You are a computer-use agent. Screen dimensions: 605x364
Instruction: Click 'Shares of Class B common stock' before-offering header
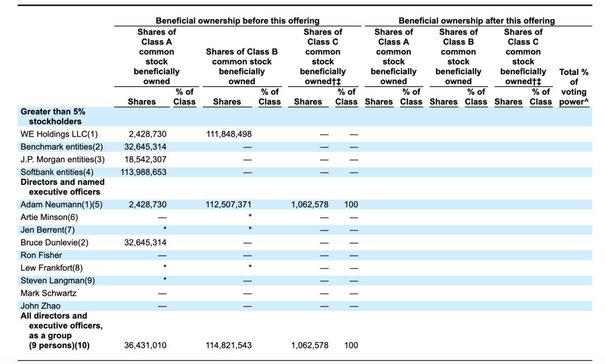coord(242,66)
